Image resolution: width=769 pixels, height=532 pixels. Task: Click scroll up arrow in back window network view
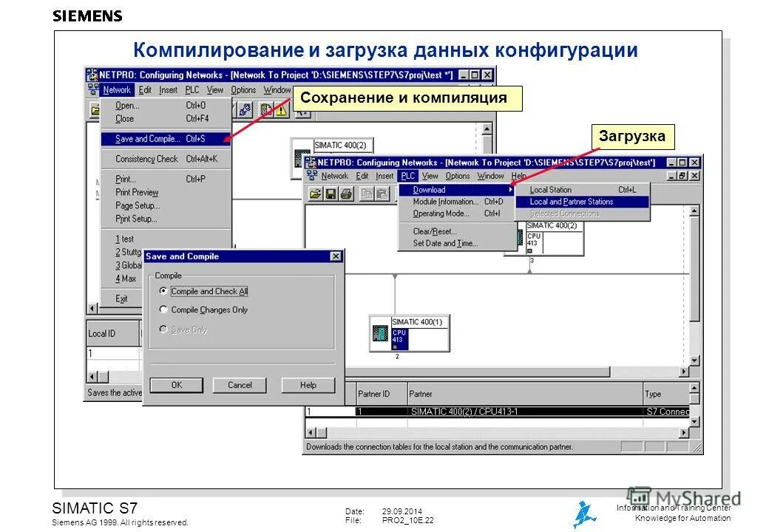pyautogui.click(x=487, y=129)
